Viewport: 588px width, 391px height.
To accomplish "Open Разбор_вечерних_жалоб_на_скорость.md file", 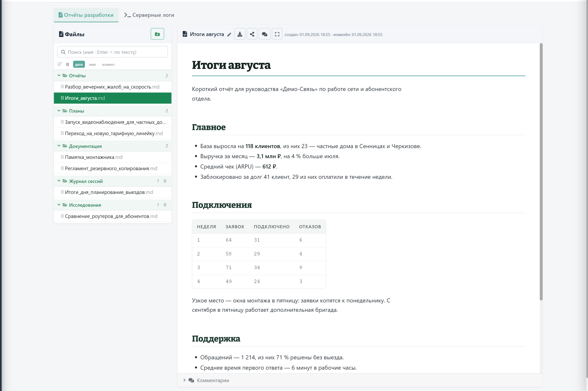I will click(x=113, y=87).
